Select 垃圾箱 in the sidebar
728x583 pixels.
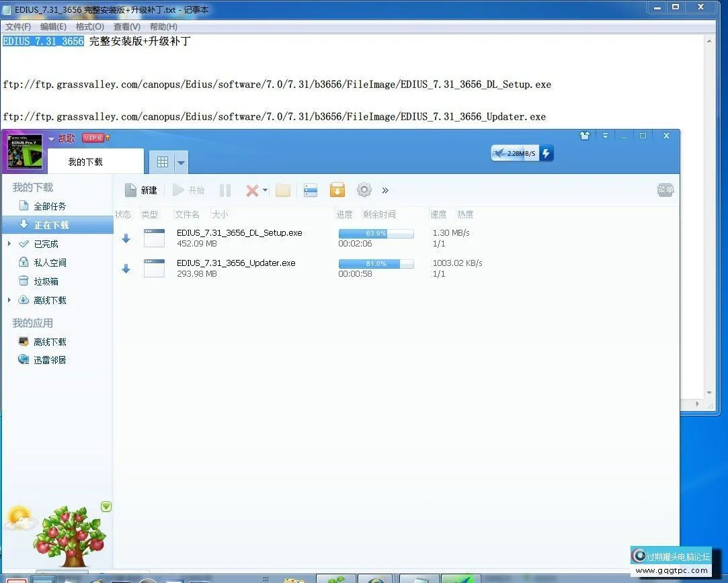pos(50,281)
